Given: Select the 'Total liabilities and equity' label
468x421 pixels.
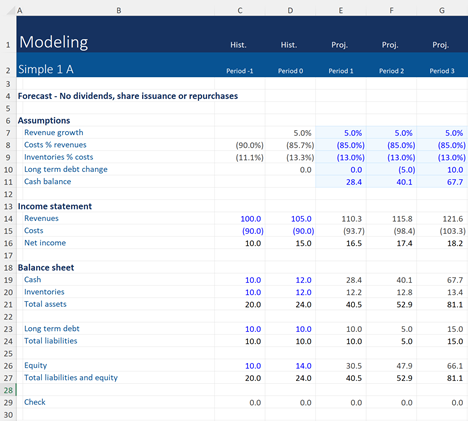Looking at the screenshot, I should tap(71, 378).
